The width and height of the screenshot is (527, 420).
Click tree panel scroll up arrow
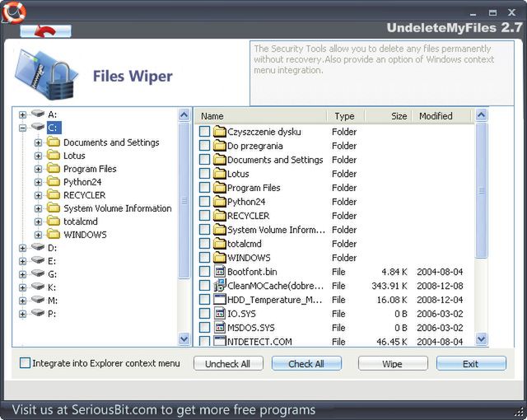click(x=184, y=115)
